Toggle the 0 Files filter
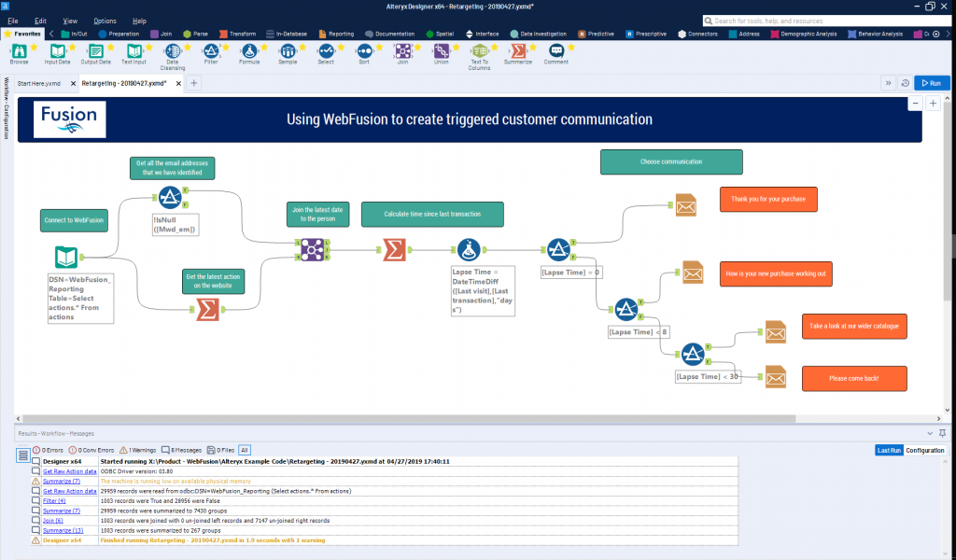Image resolution: width=956 pixels, height=560 pixels. (220, 450)
